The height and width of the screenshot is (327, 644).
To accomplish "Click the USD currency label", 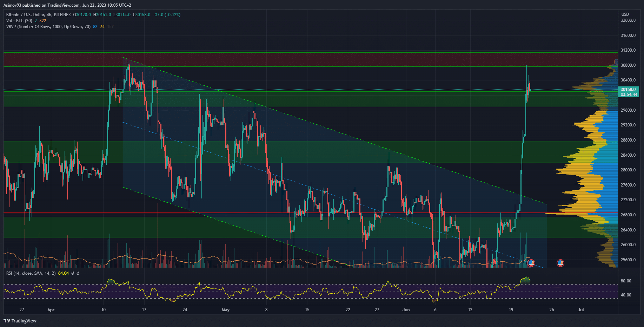I will tap(625, 14).
